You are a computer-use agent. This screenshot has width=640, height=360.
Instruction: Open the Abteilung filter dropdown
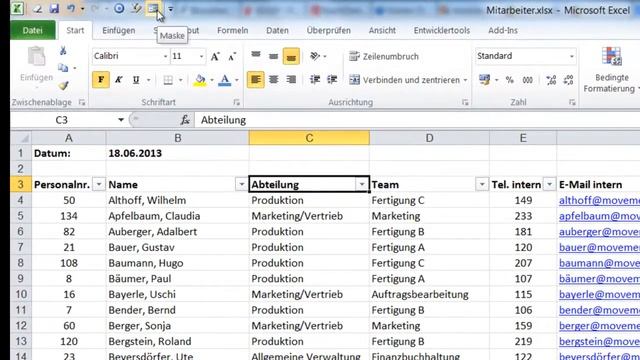(362, 184)
